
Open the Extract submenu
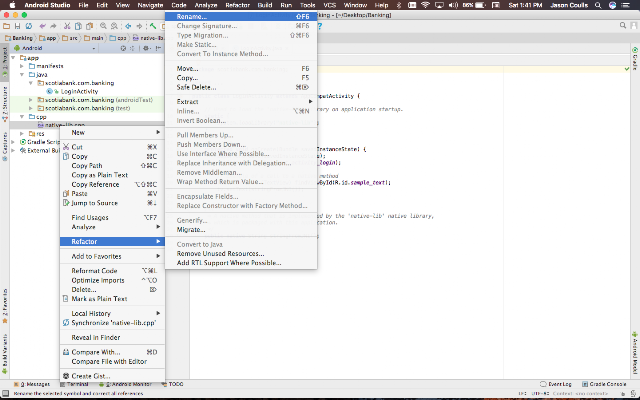click(x=241, y=102)
